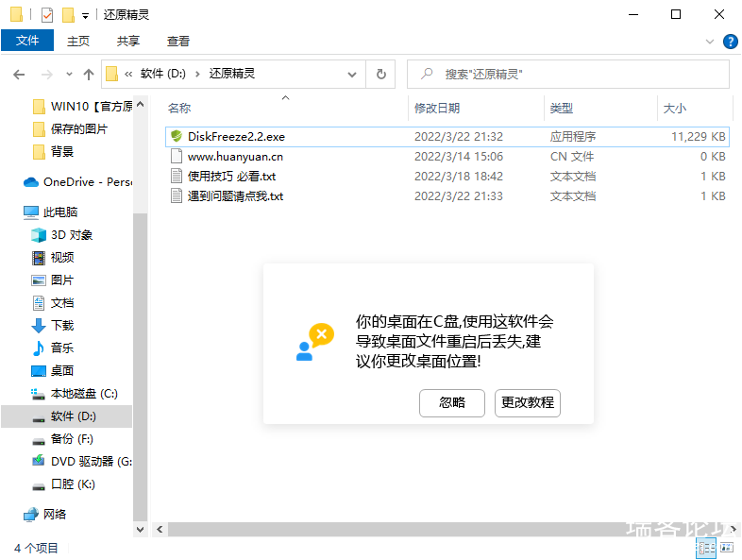Switch to the 查看 ribbon tab
Viewport: 742px width, 560px height.
[x=177, y=42]
